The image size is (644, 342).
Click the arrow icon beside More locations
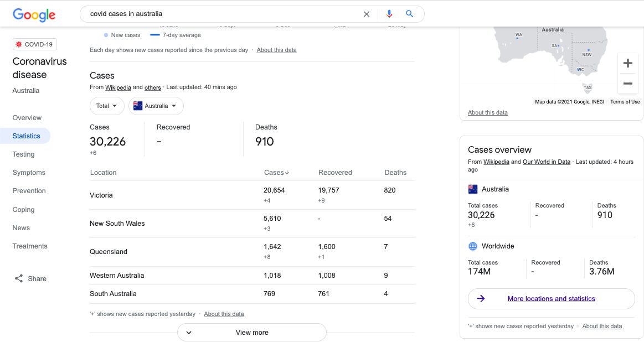481,298
